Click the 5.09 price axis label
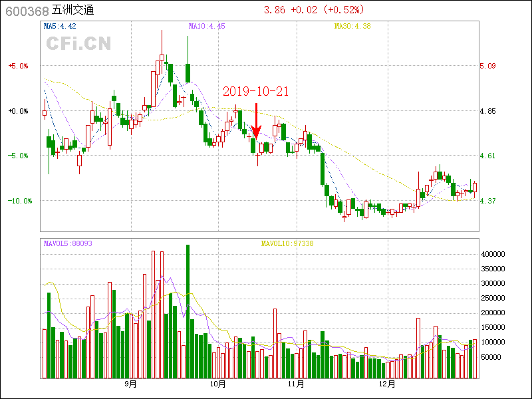Image resolution: width=532 pixels, height=399 pixels. (x=487, y=66)
